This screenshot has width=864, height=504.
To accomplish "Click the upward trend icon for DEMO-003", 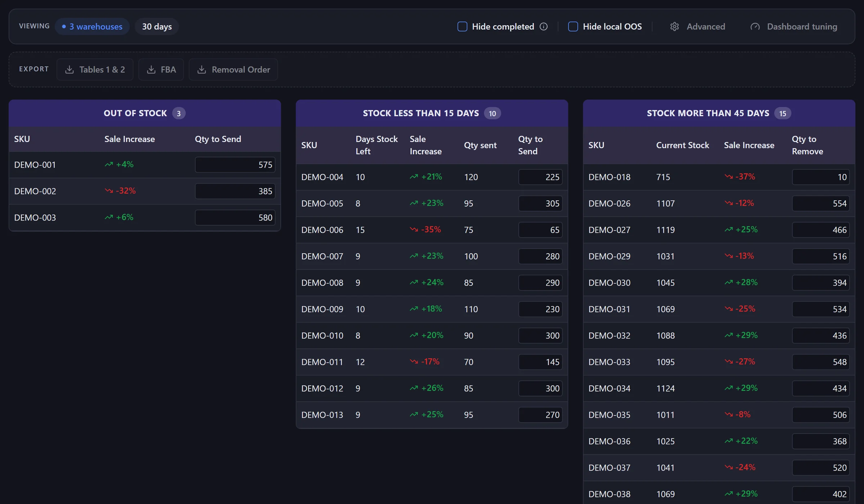I will pyautogui.click(x=109, y=217).
